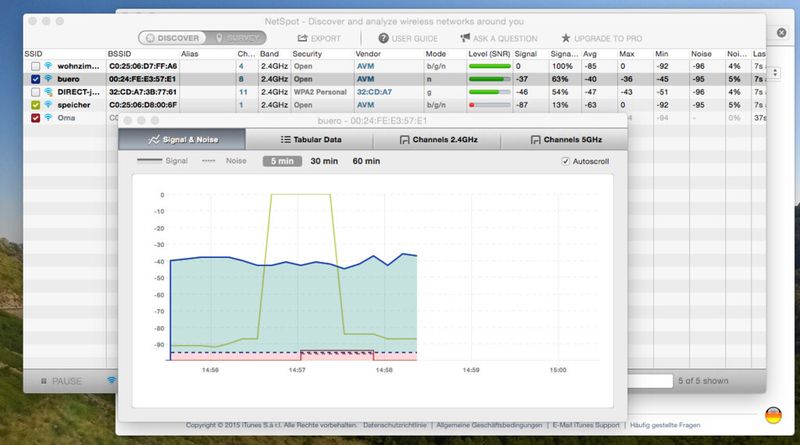This screenshot has height=445, width=800.
Task: Click the buero signal level bar
Action: pos(489,79)
